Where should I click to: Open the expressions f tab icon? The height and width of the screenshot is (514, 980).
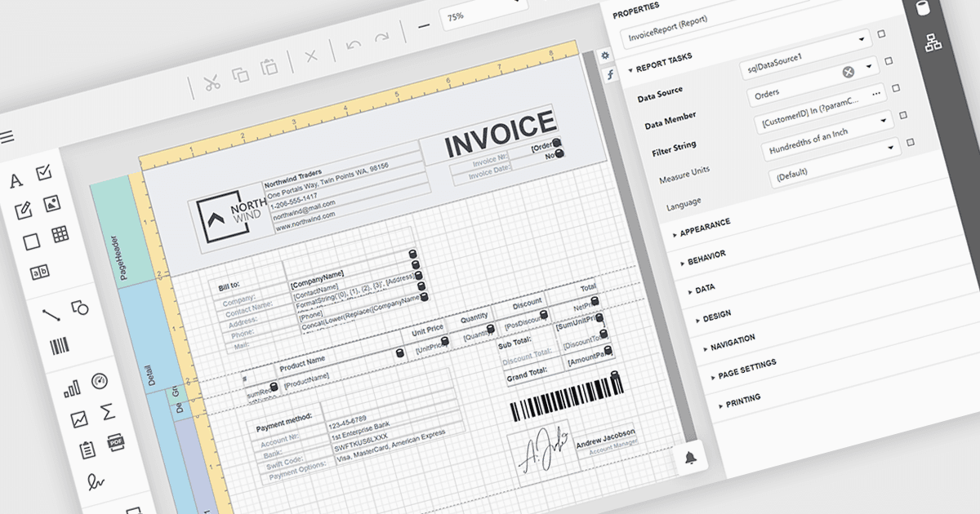[609, 74]
